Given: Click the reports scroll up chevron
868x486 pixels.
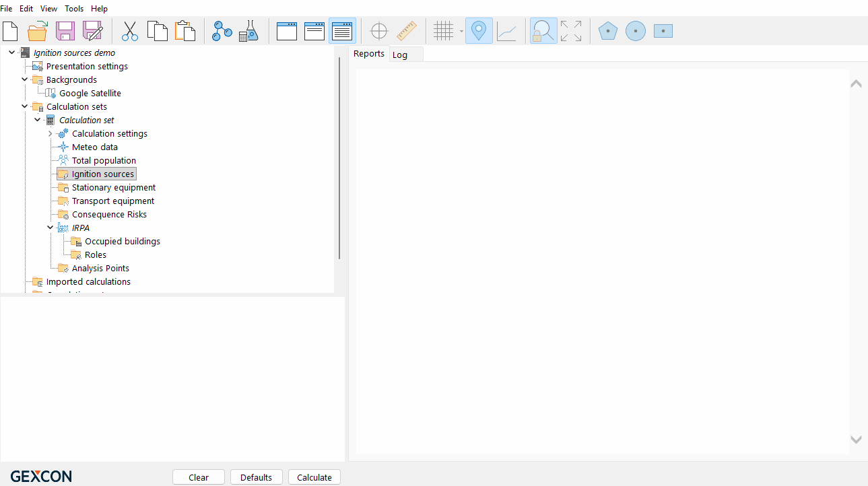Looking at the screenshot, I should click(x=856, y=83).
